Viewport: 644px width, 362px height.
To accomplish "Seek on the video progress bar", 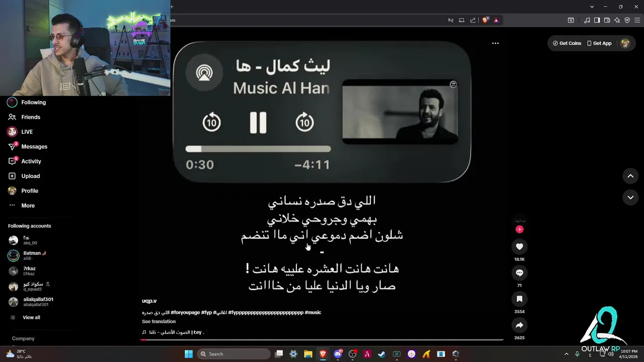I will (x=322, y=340).
